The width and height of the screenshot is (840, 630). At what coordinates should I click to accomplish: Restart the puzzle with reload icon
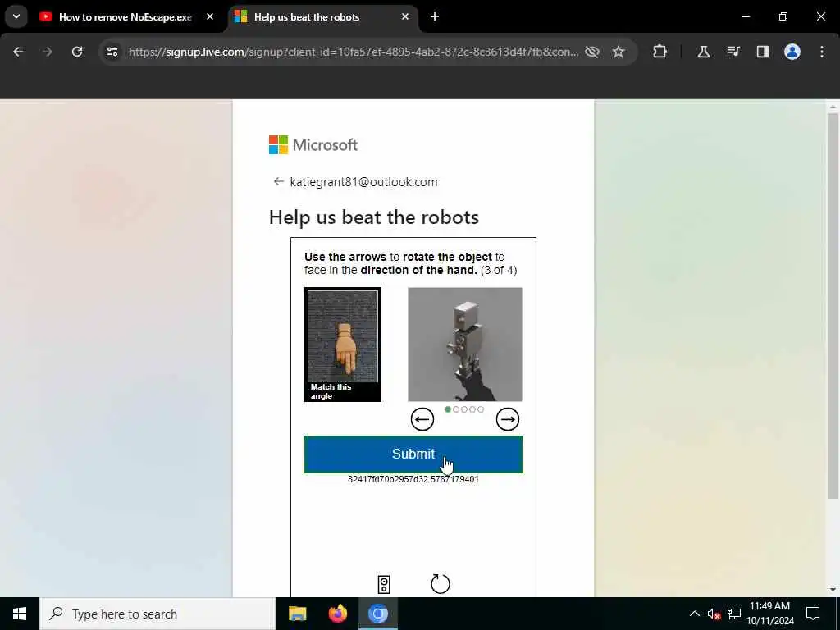[x=441, y=584]
